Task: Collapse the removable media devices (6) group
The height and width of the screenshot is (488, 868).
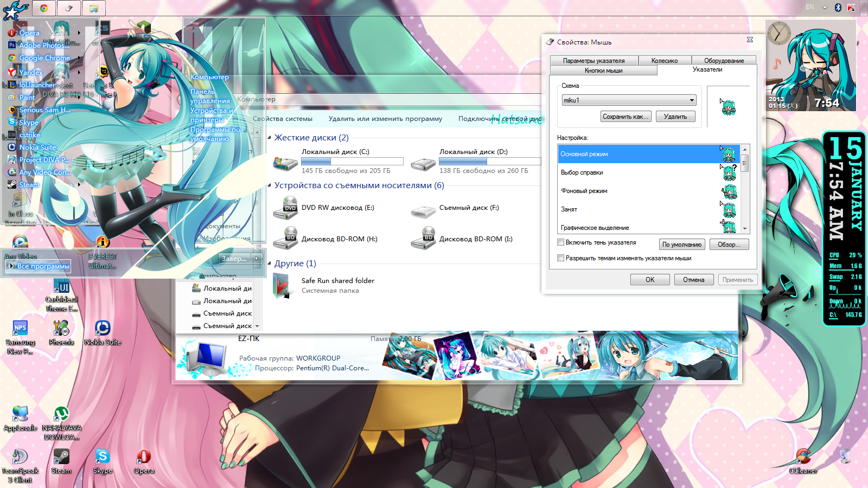Action: point(270,185)
